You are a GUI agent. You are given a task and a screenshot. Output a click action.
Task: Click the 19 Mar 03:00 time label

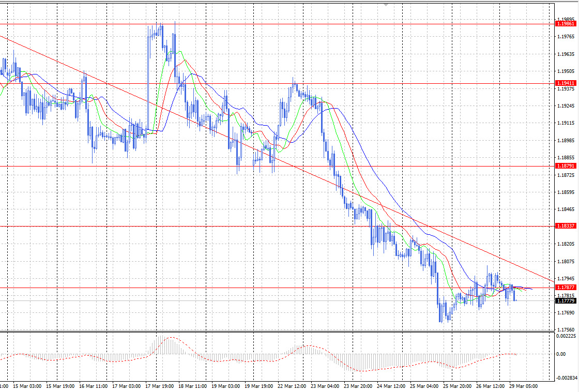point(225,386)
